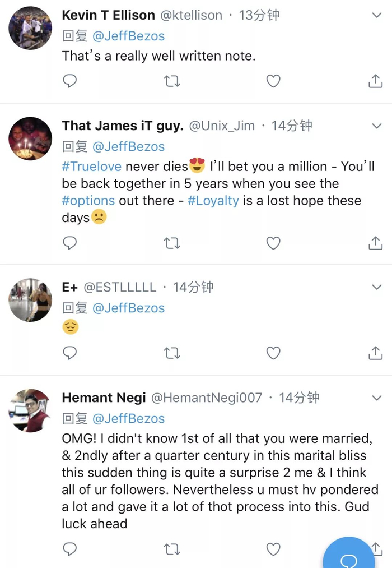392x568 pixels.
Task: Expand options chevron on Unix_Jim's tweet
Action: pyautogui.click(x=377, y=126)
